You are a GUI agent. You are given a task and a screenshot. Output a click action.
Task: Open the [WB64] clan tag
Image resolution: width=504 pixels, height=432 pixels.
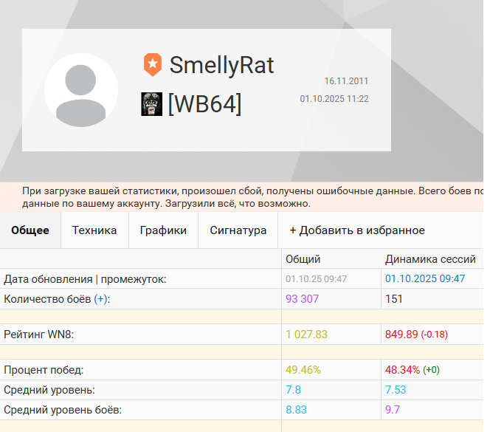coord(204,104)
